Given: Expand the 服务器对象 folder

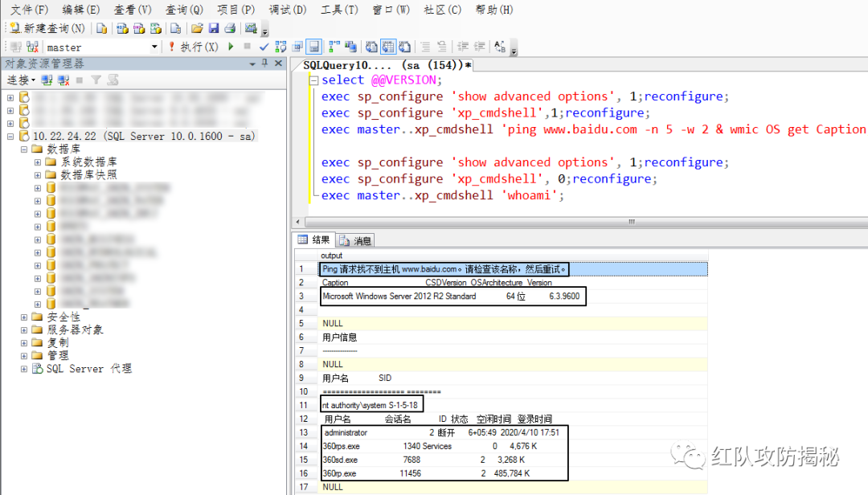Looking at the screenshot, I should tap(24, 330).
